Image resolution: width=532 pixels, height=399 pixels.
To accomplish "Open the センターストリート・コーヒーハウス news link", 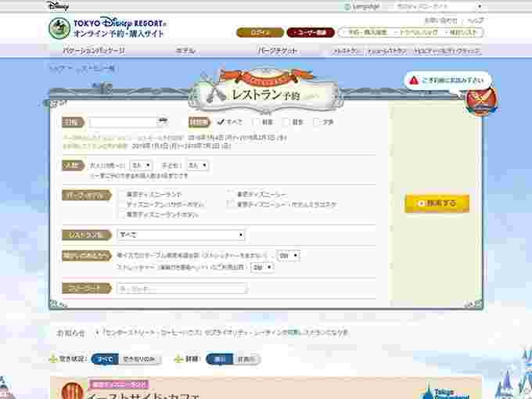I will 225,332.
